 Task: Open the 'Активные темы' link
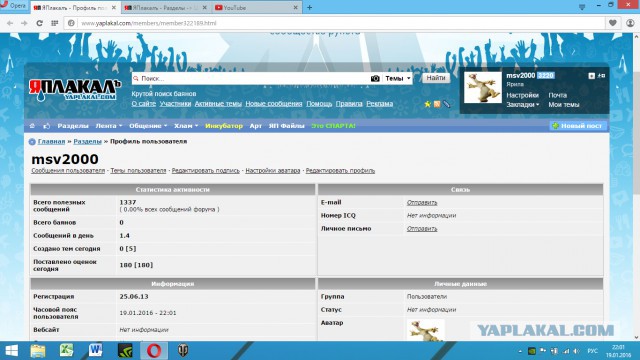(x=218, y=104)
